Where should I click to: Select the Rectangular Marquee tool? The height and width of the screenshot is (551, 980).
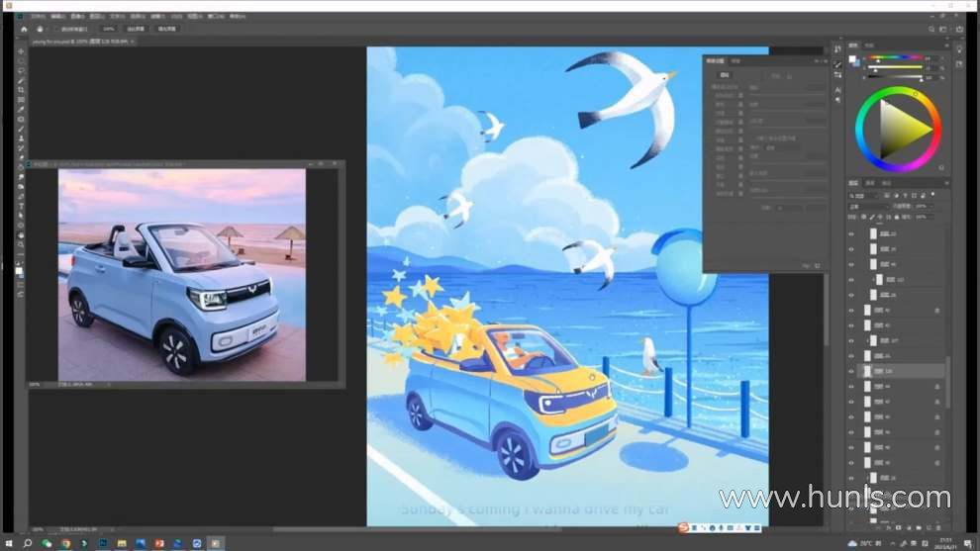coord(21,61)
